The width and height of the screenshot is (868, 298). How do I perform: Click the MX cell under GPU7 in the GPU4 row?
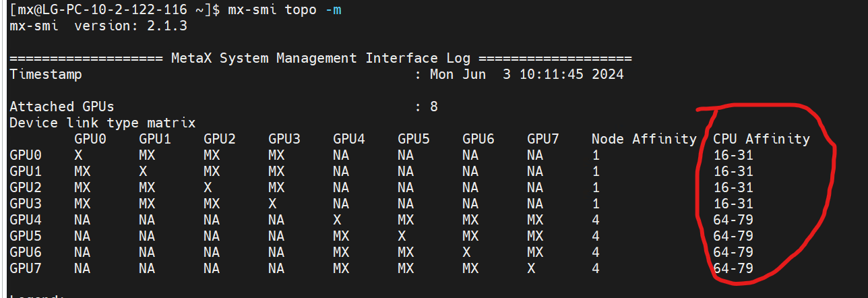pyautogui.click(x=535, y=220)
